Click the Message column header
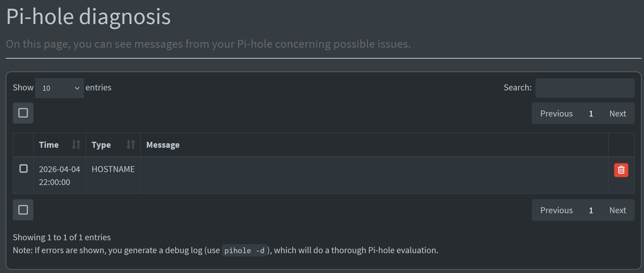The width and height of the screenshot is (644, 273). [163, 145]
